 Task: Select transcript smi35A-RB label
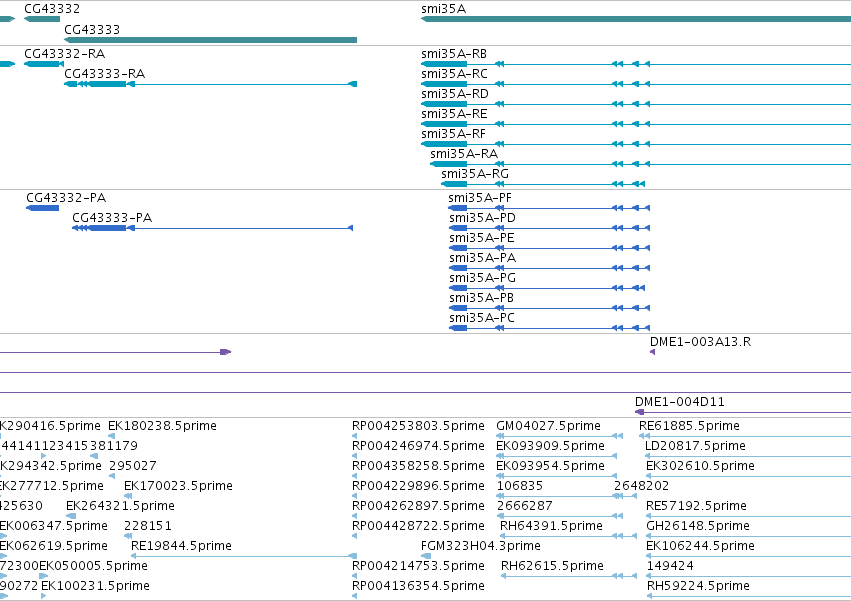point(454,54)
